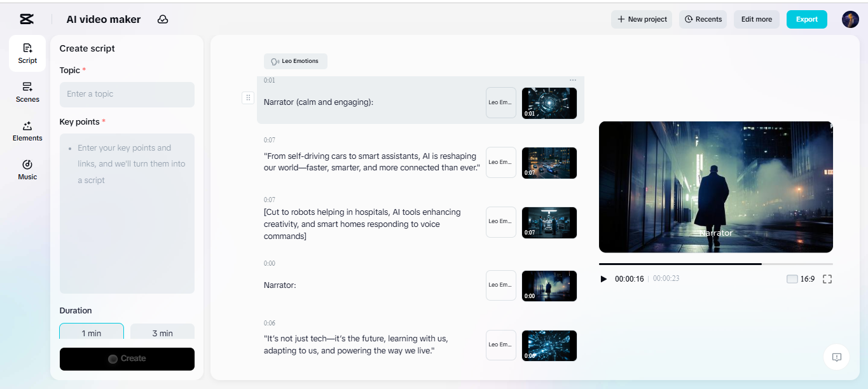
Task: Open the Music panel
Action: tap(27, 170)
